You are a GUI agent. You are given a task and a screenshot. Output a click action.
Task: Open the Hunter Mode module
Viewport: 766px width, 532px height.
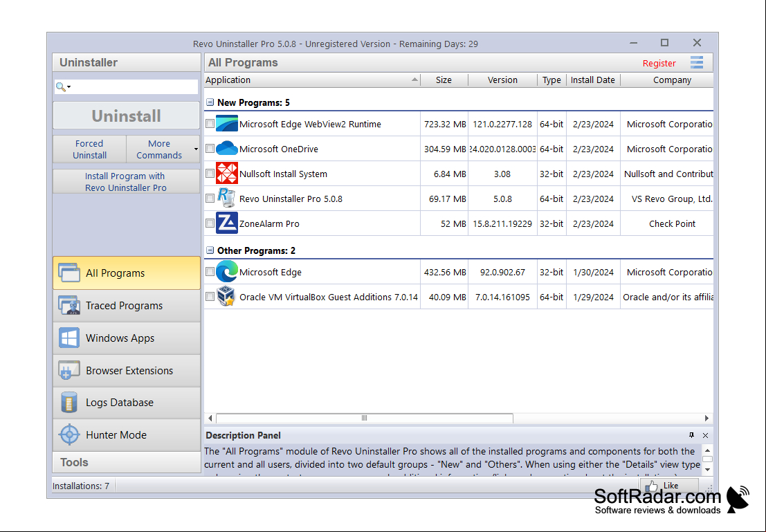(x=127, y=434)
